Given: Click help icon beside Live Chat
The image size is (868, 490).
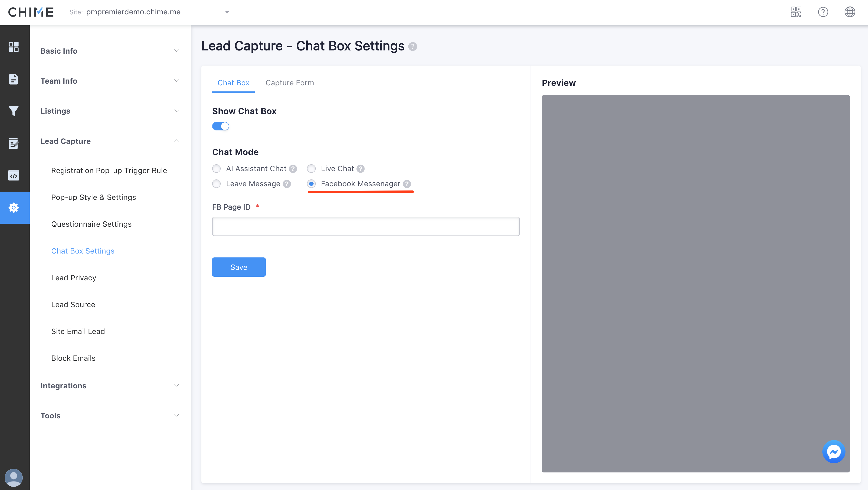Looking at the screenshot, I should coord(361,169).
